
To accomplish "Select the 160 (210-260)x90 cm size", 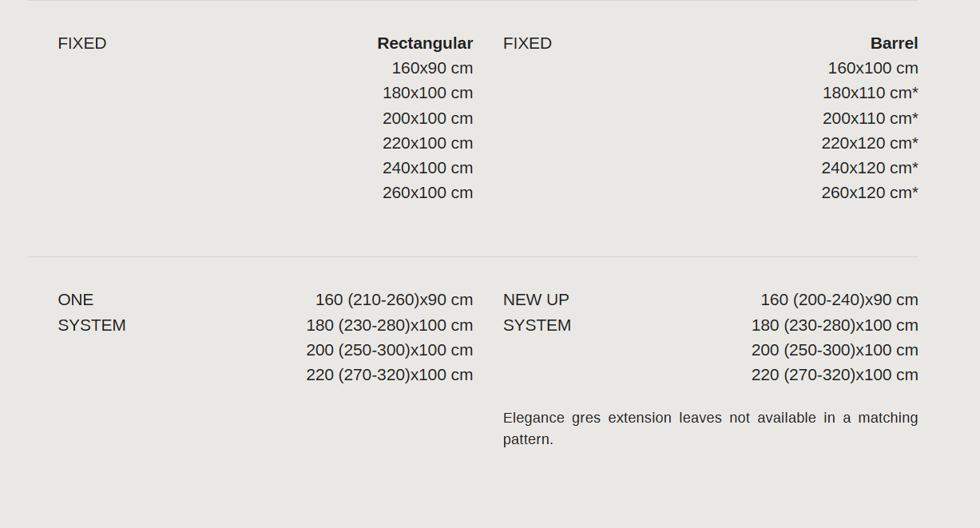I will 394,300.
